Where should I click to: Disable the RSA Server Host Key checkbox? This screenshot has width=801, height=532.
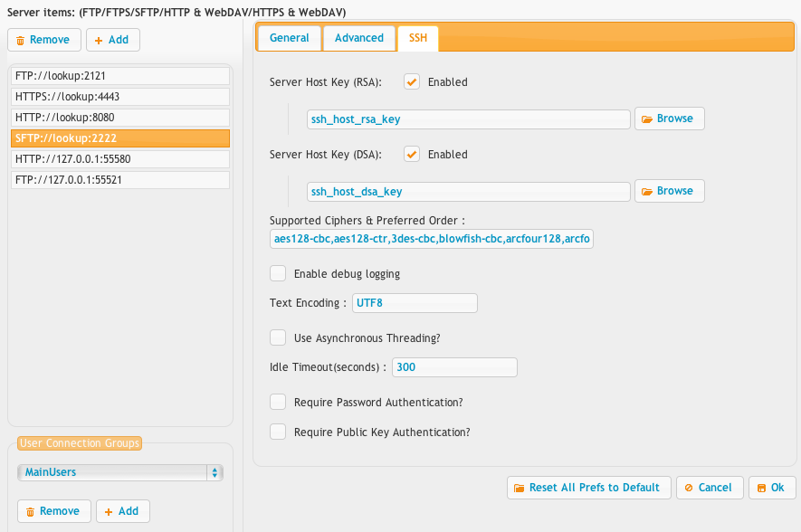412,81
